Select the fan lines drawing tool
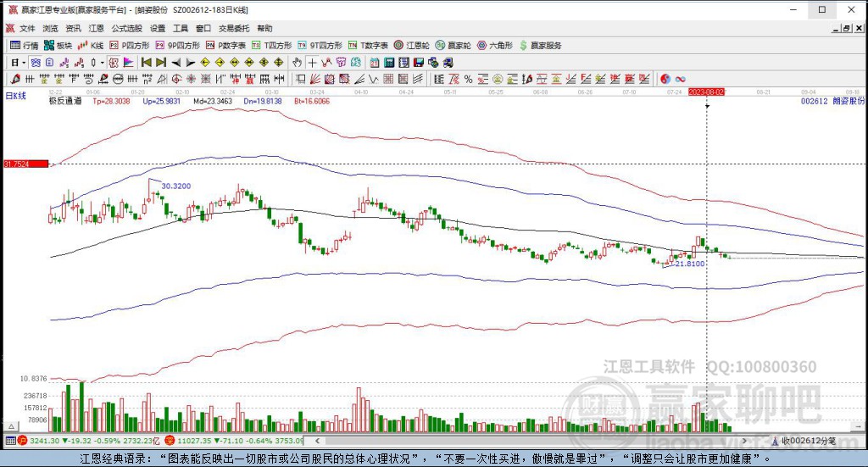Screen dimensions: 868x467 pyautogui.click(x=315, y=79)
